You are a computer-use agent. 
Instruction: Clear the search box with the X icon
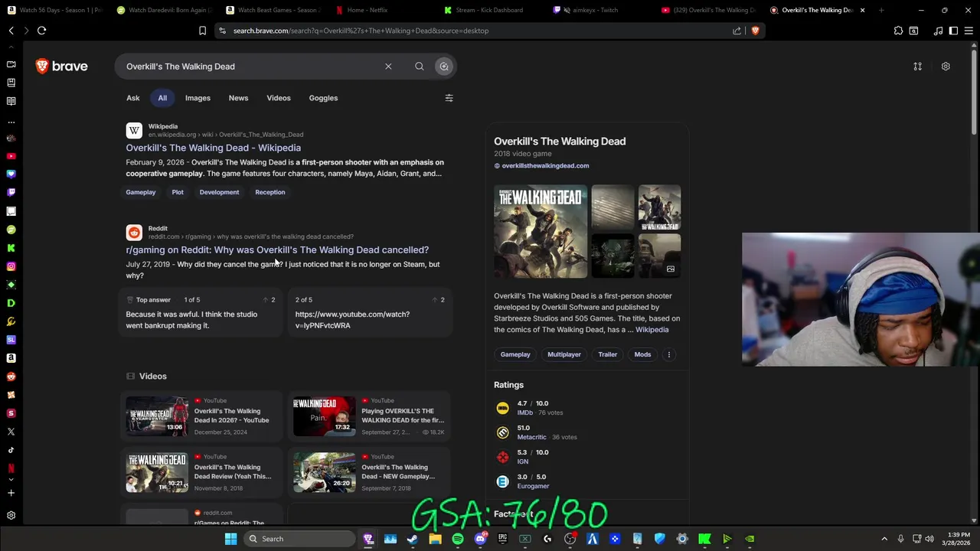click(388, 67)
